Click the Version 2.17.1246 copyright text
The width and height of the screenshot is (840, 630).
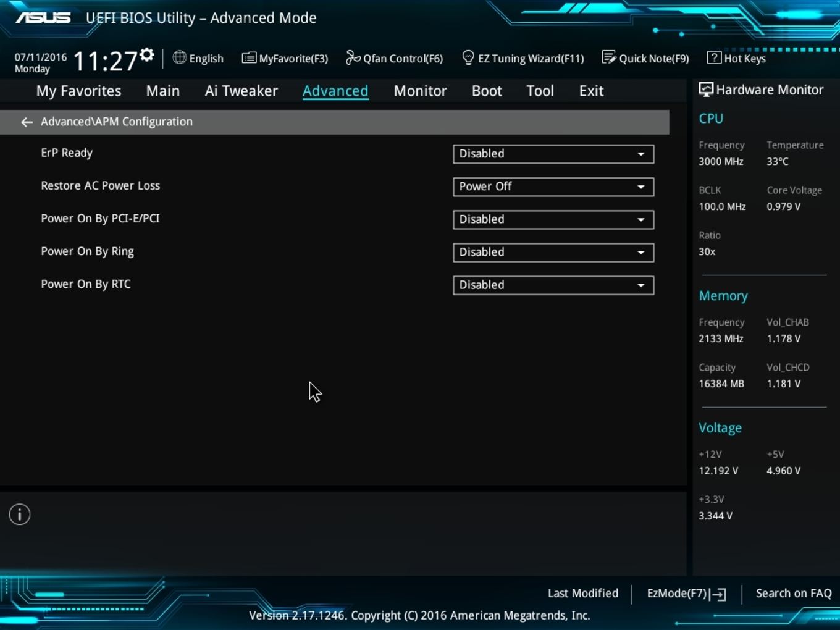[x=419, y=615]
